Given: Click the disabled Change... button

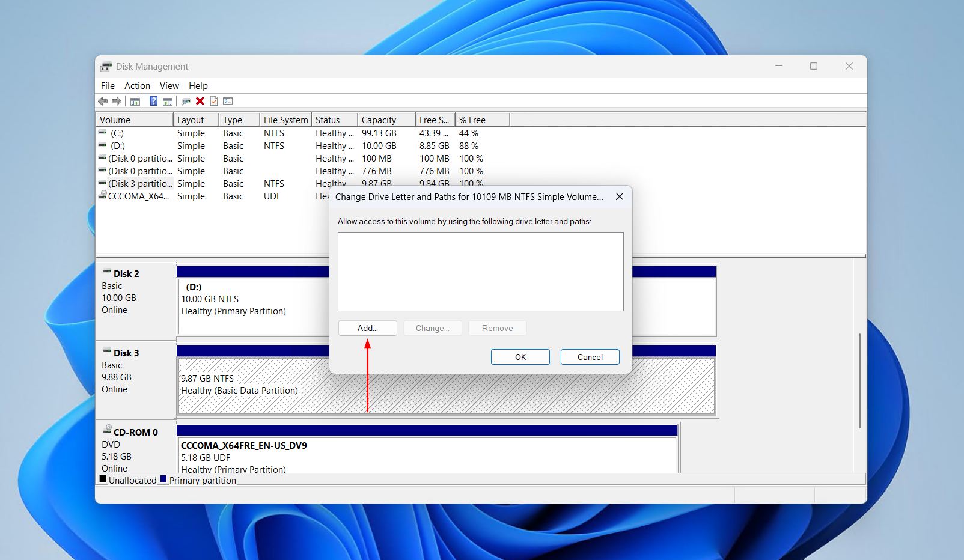Looking at the screenshot, I should click(433, 328).
